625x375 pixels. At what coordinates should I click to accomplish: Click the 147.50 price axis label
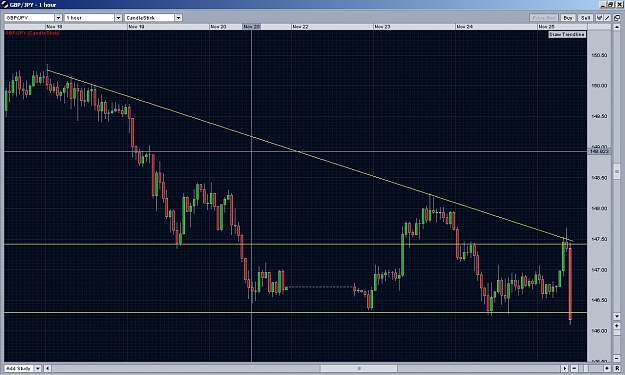pyautogui.click(x=599, y=239)
